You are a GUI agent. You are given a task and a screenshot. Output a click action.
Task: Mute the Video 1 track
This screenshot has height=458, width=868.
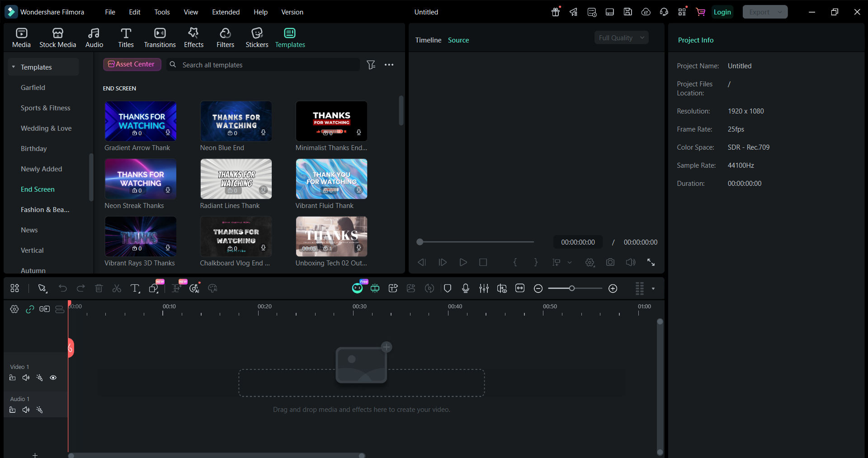click(26, 378)
